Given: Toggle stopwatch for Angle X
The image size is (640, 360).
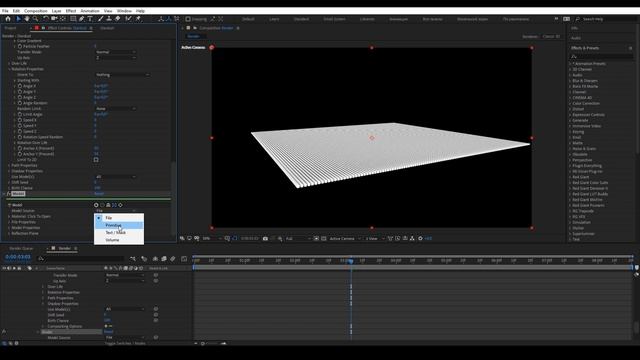Looking at the screenshot, I should (20, 86).
